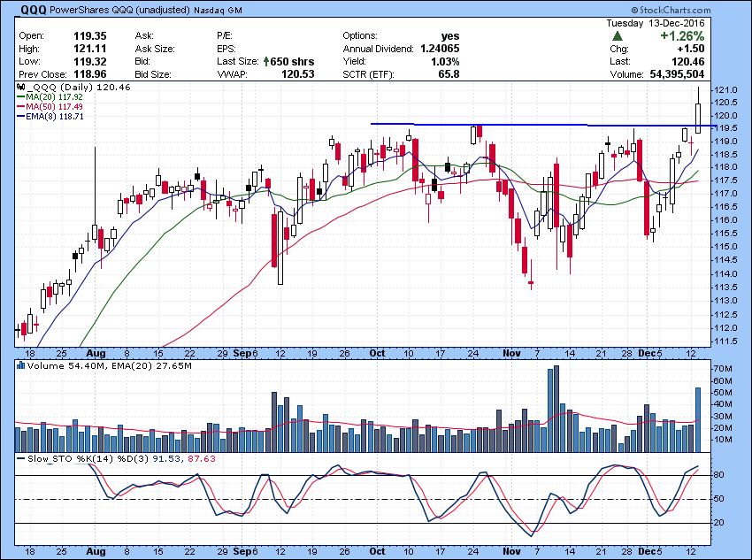Click the 'Slow STO %K(14) %D(3)' indicator label
Viewport: 752px width, 560px height.
(x=89, y=459)
